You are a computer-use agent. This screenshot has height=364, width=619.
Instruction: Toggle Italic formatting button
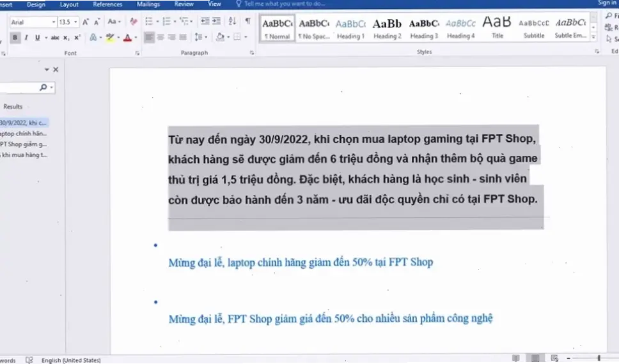26,38
